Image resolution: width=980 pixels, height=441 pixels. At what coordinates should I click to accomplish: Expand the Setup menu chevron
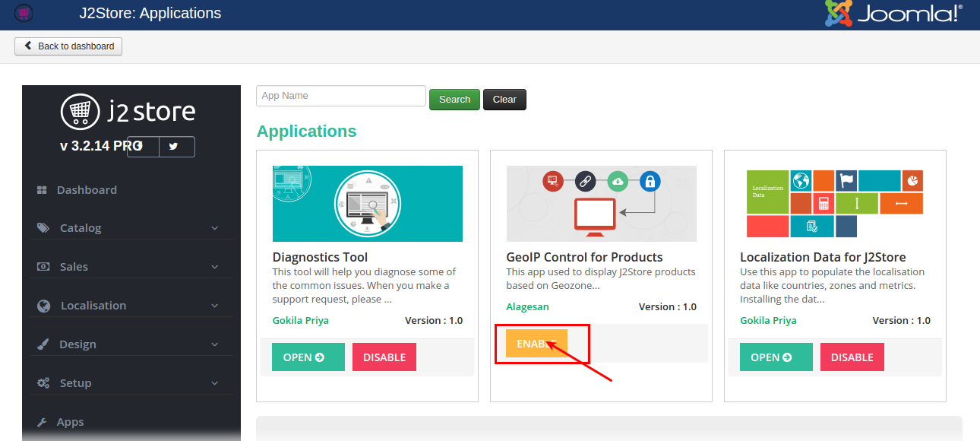point(214,383)
